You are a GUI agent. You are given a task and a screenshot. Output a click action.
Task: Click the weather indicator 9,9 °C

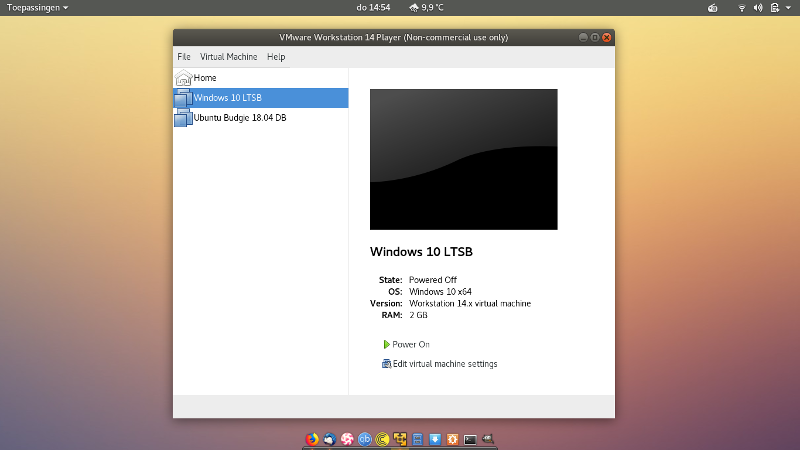click(x=426, y=8)
